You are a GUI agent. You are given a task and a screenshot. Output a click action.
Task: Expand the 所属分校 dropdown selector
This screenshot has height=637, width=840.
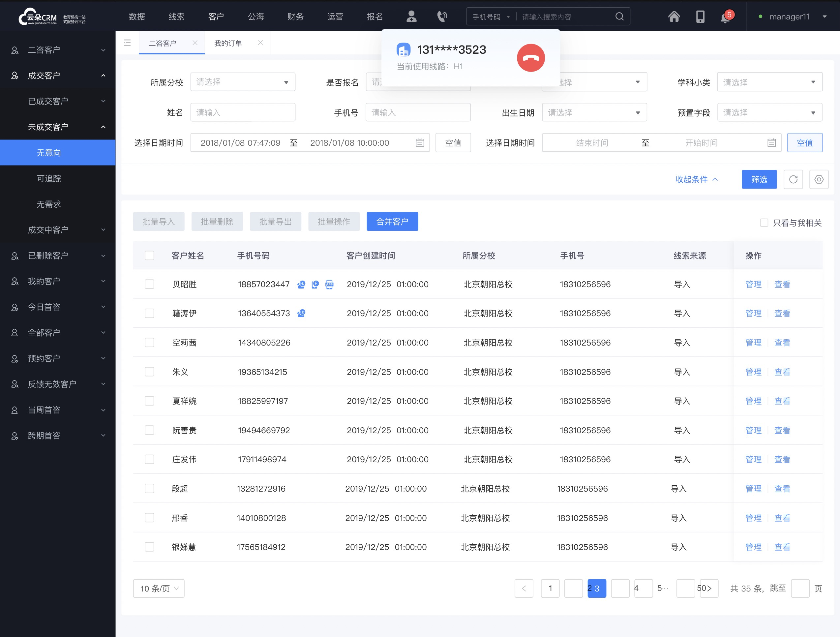tap(241, 82)
